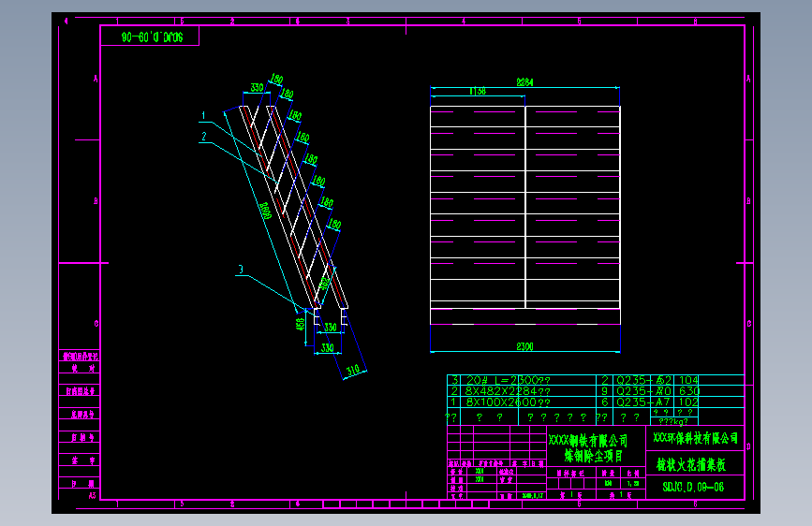812x526 pixels.
Task: Click the "8X482X2284" parts list entry
Action: [508, 391]
